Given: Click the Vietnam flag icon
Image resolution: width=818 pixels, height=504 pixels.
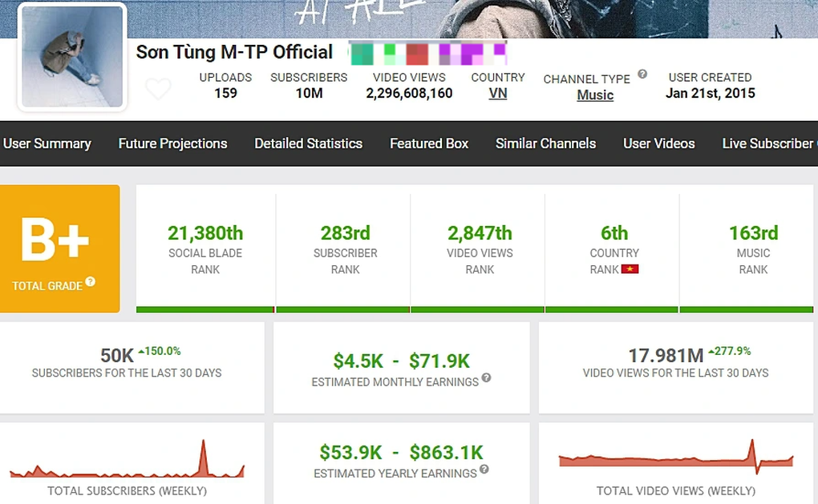Looking at the screenshot, I should coord(630,269).
